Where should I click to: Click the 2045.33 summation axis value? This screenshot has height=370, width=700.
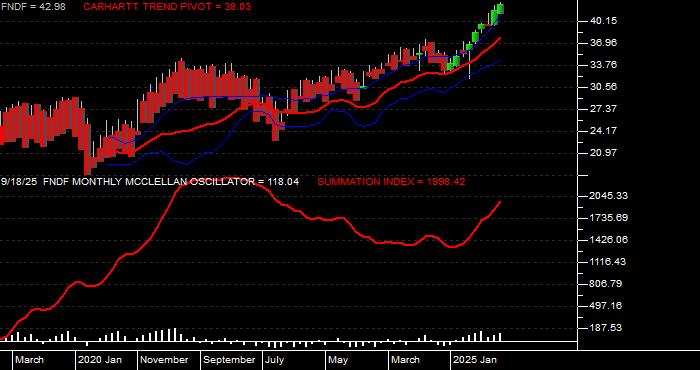(x=608, y=196)
